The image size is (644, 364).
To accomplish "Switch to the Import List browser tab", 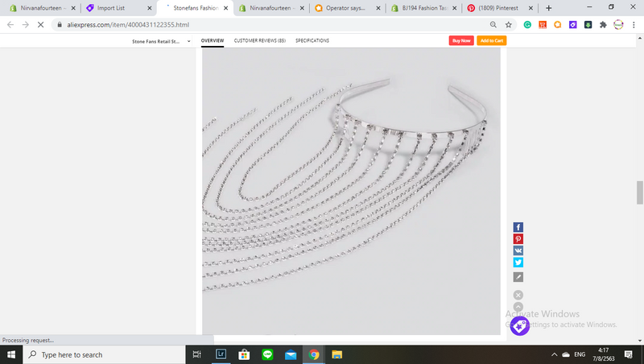I will coord(118,8).
